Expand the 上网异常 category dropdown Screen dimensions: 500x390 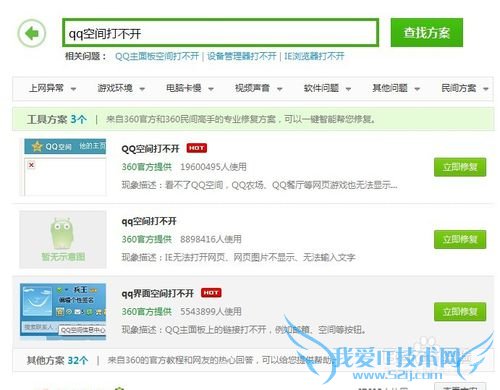tap(52, 88)
